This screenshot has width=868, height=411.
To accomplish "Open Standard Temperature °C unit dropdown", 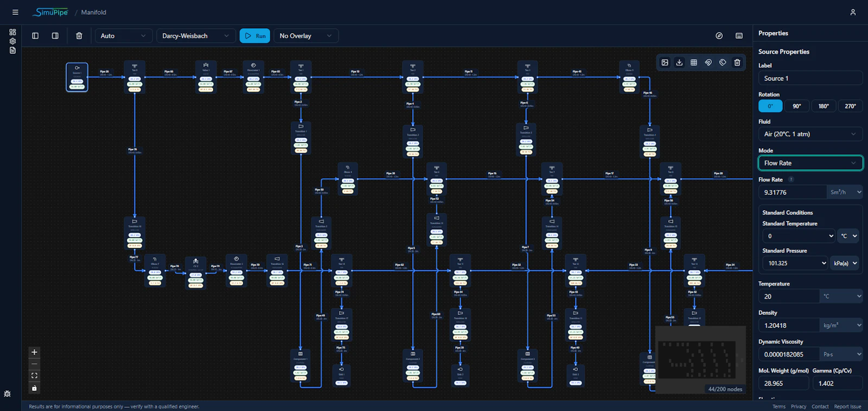I will click(848, 236).
